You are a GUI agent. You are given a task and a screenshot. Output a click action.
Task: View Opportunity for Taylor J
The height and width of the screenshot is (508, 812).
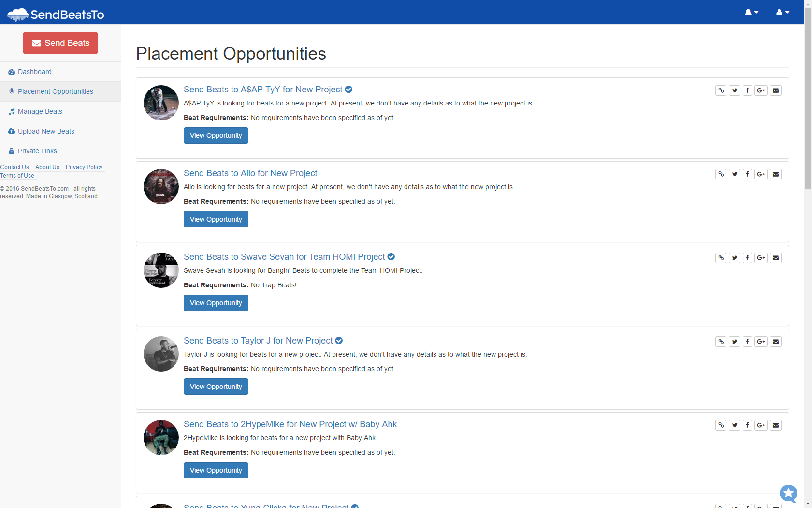(x=216, y=387)
